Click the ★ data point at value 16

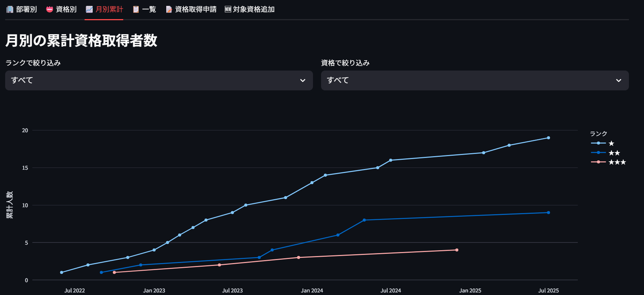pos(391,160)
